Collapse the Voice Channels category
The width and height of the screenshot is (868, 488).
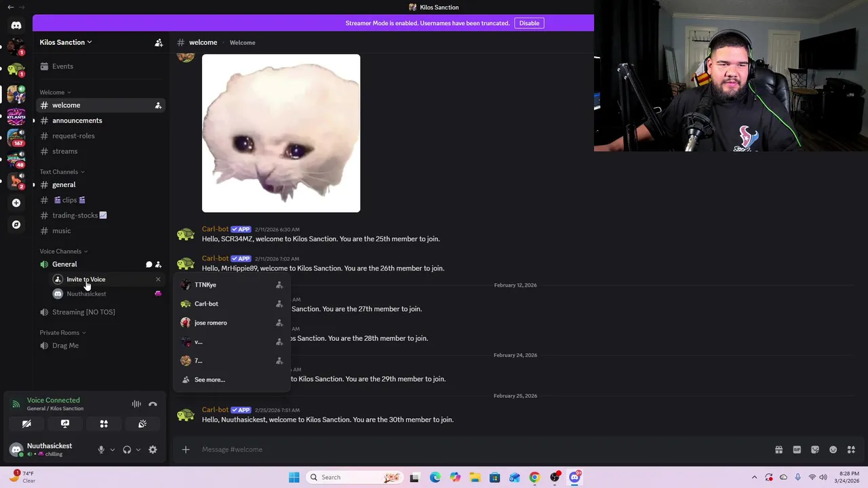click(x=64, y=251)
